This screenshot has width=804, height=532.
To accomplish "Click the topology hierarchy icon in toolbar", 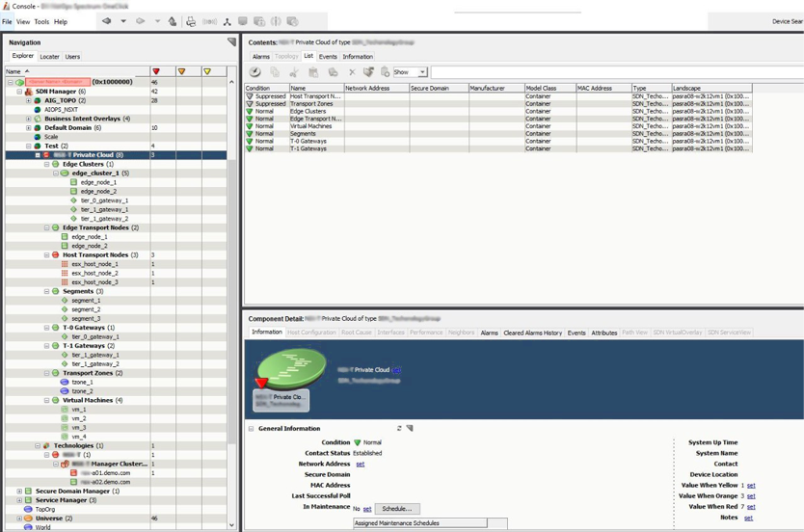I will coord(227,21).
